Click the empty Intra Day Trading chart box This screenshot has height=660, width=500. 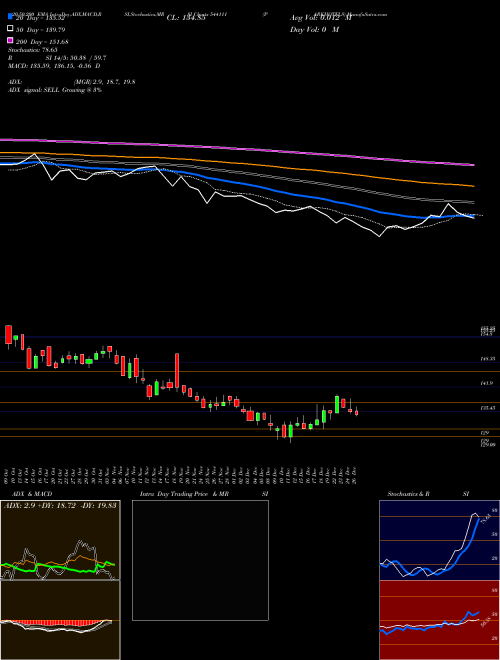pos(200,560)
